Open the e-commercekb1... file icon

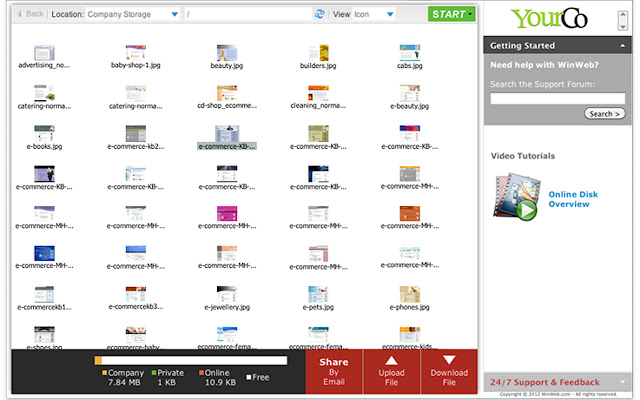pos(44,294)
